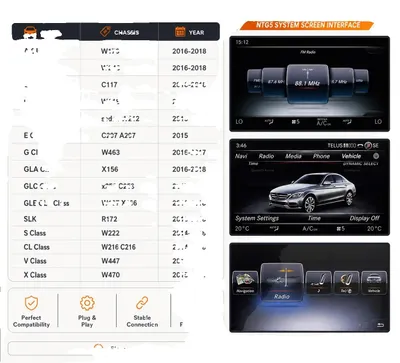Image resolution: width=400 pixels, height=363 pixels.
Task: Click the X Class row label
Action: [35, 275]
